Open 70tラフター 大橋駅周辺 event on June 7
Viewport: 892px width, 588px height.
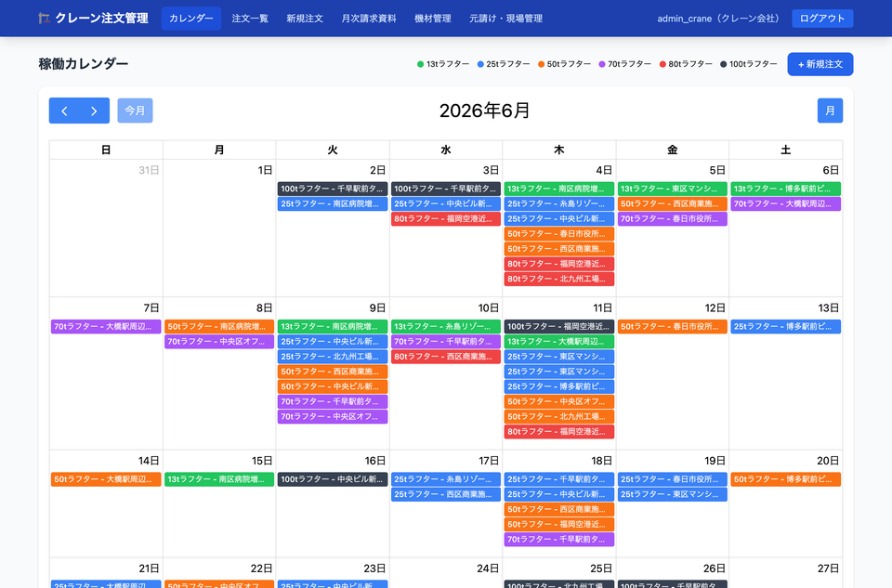[106, 326]
